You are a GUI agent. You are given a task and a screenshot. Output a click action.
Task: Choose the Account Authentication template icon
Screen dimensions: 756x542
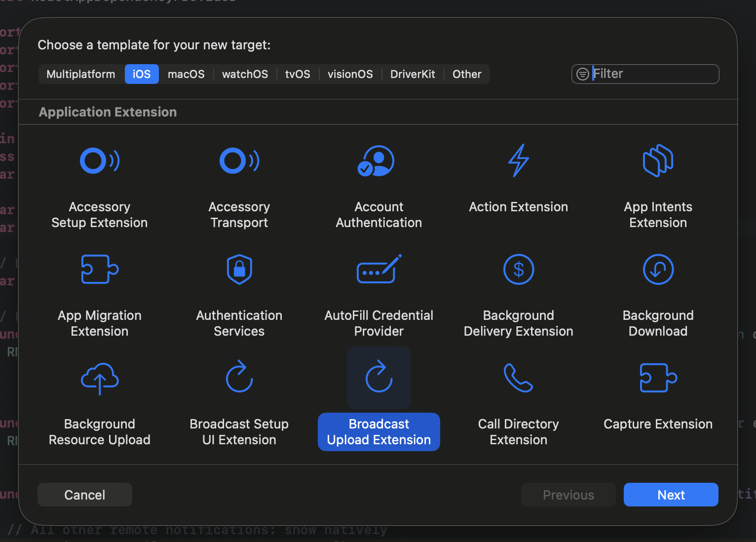[376, 161]
